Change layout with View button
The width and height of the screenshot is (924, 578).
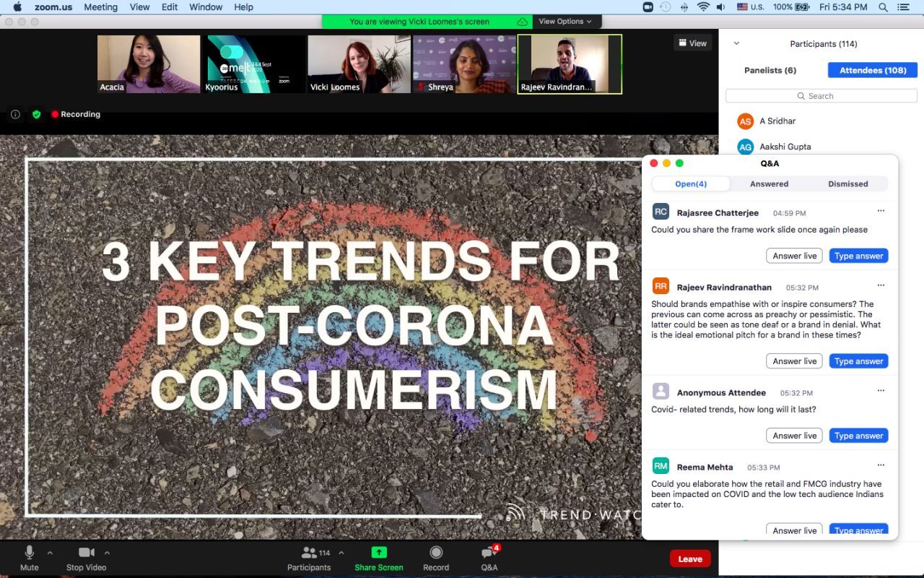tap(692, 43)
